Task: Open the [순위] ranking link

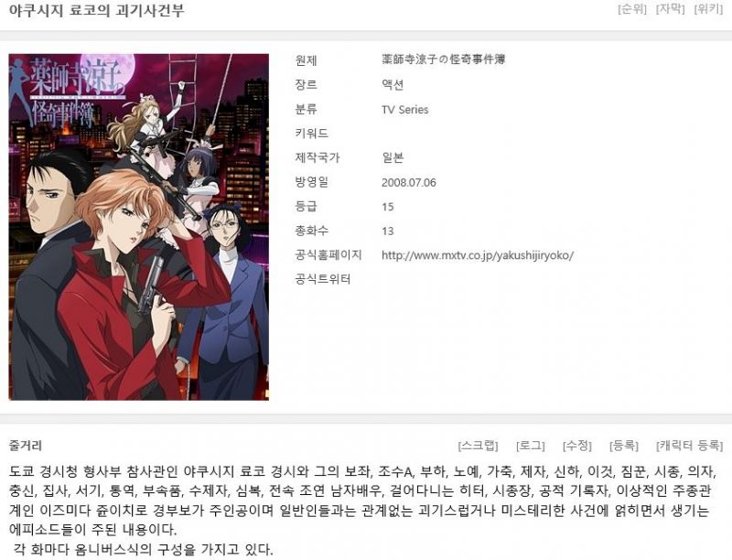Action: (632, 9)
